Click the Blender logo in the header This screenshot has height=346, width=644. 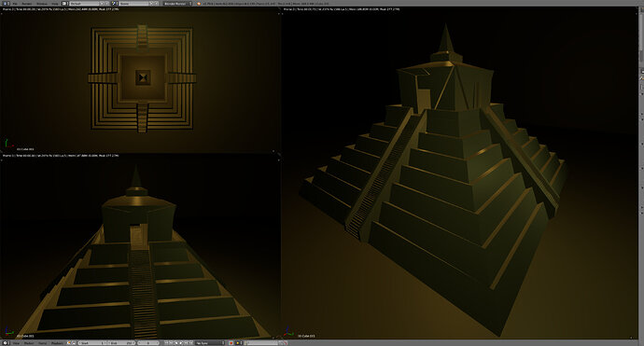pos(199,4)
